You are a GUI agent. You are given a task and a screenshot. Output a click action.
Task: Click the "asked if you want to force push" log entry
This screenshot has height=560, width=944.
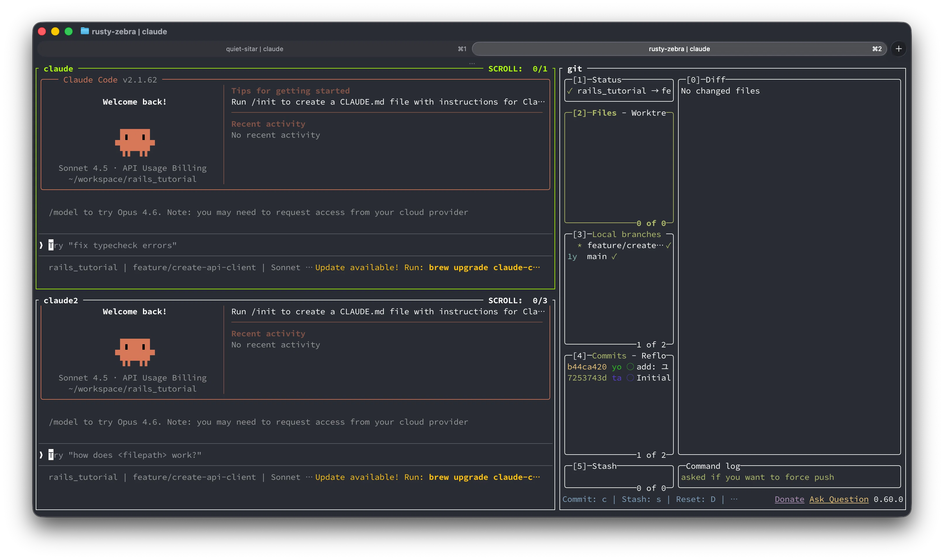point(757,477)
